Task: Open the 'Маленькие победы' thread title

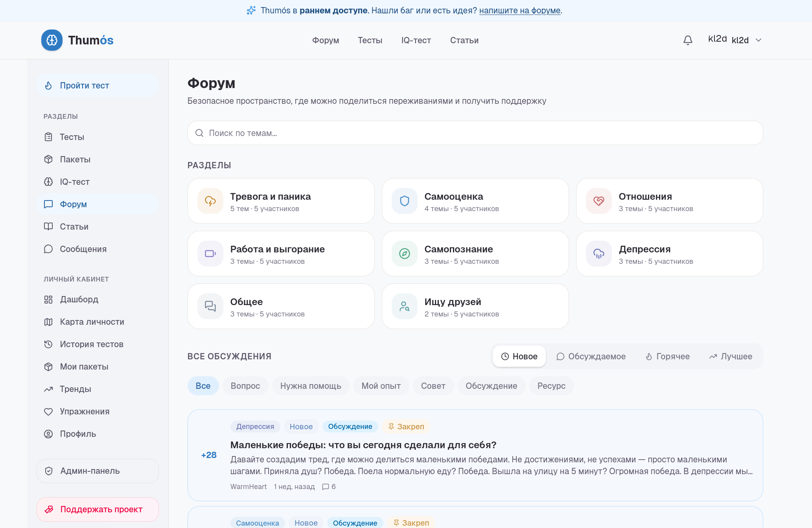Action: (x=363, y=445)
